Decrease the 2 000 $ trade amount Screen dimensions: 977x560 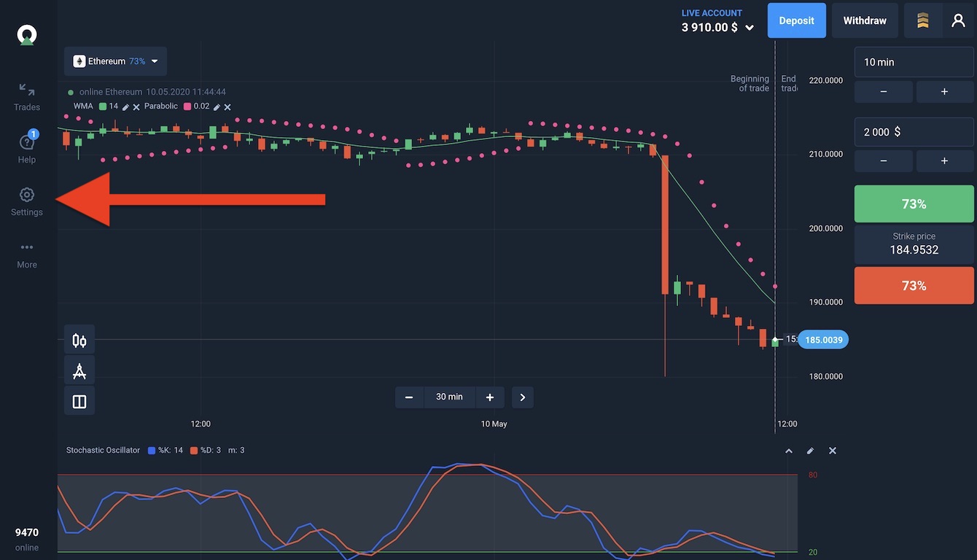pos(883,160)
